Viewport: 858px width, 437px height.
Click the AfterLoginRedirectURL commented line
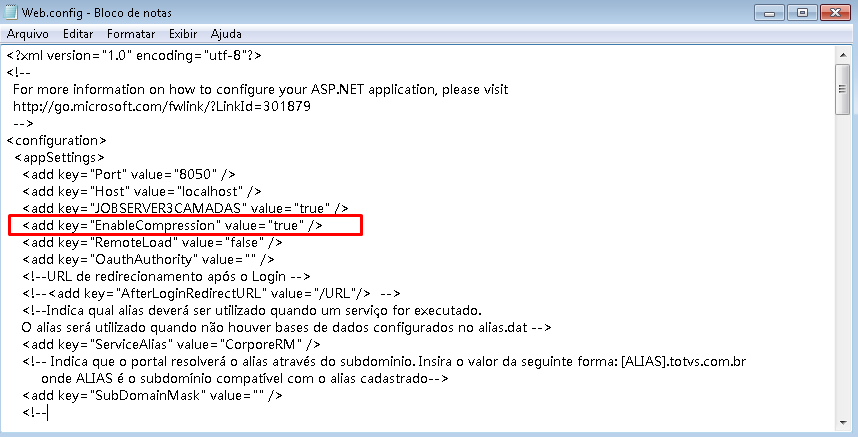pos(212,293)
